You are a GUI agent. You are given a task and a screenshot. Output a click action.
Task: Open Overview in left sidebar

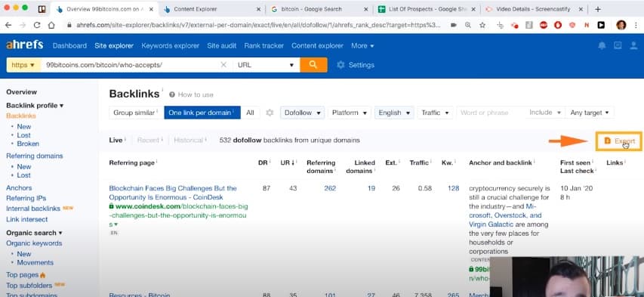coord(21,91)
